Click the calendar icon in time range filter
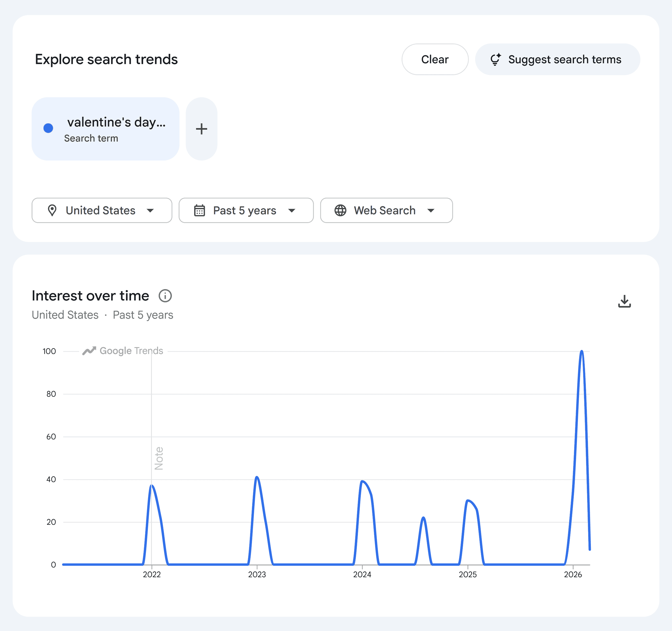 click(x=200, y=210)
